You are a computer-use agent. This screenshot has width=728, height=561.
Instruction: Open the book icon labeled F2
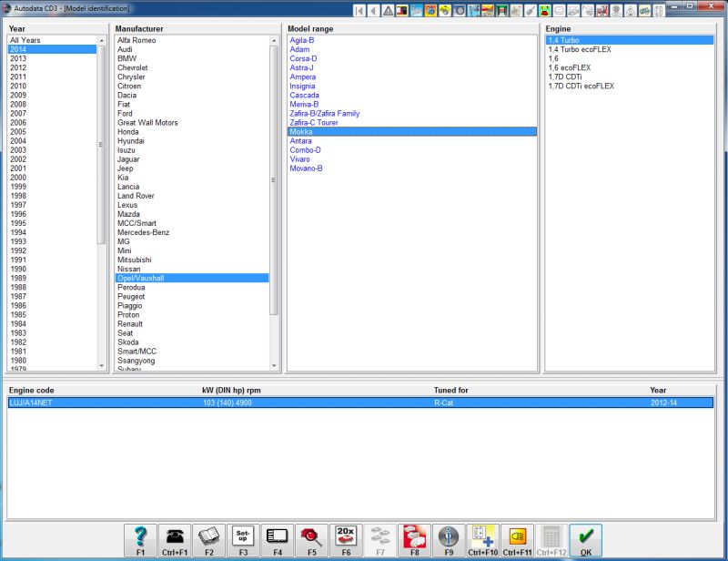(208, 539)
